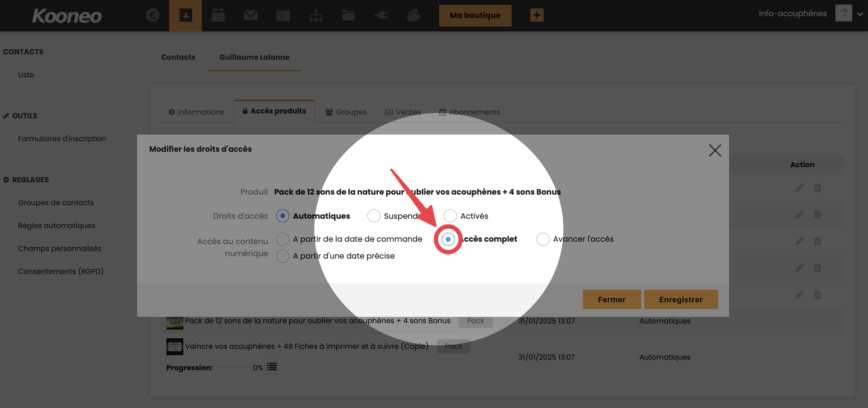868x408 pixels.
Task: Open the plug integrations icon
Action: click(x=381, y=15)
